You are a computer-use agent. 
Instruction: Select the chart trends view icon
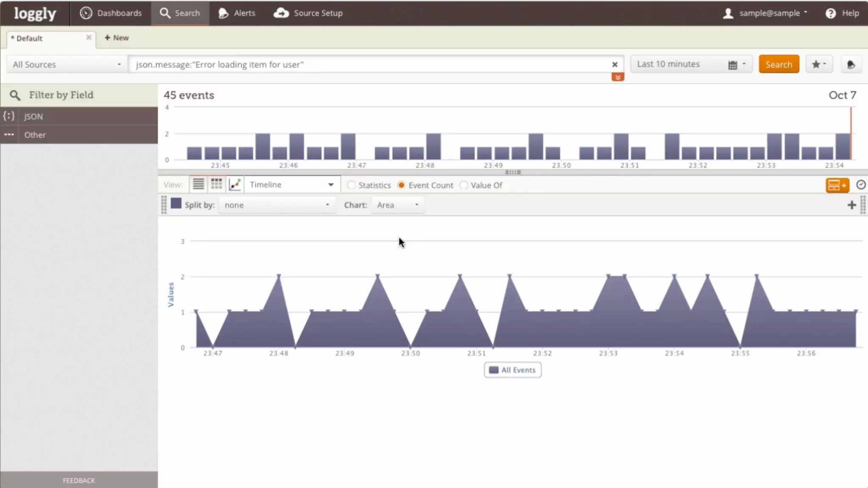coord(235,184)
